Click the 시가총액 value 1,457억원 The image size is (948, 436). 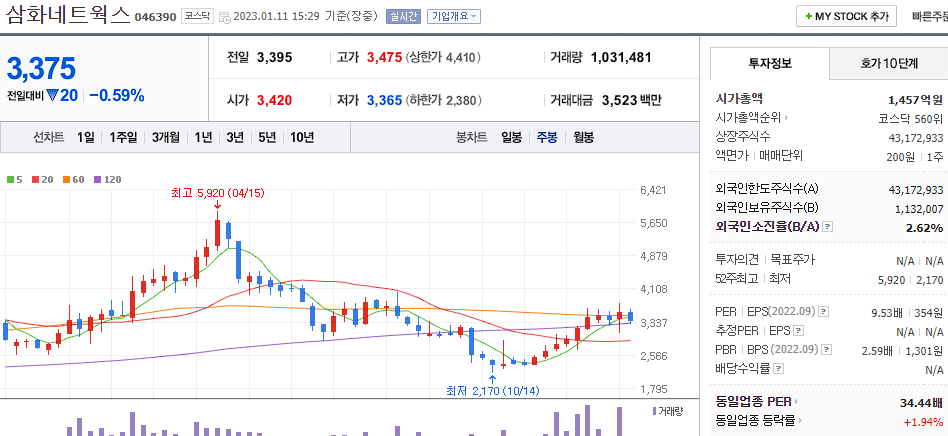coord(915,100)
